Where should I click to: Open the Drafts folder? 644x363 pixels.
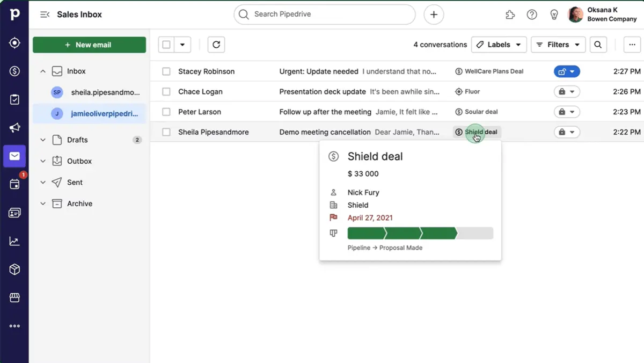[x=77, y=140]
